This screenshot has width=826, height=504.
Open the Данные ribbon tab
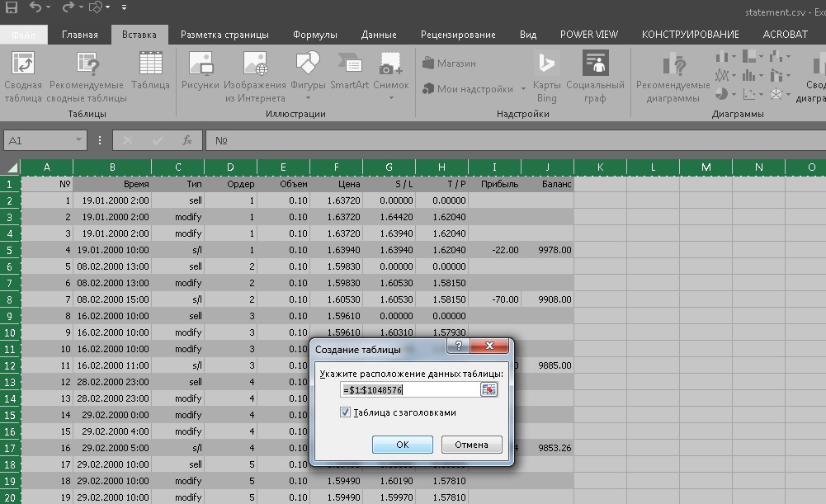pyautogui.click(x=379, y=35)
